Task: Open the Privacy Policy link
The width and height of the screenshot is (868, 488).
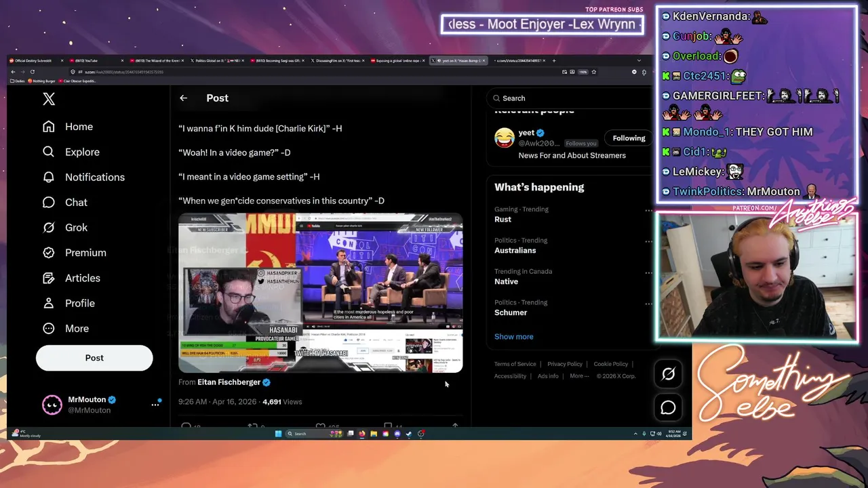Action: [x=565, y=364]
